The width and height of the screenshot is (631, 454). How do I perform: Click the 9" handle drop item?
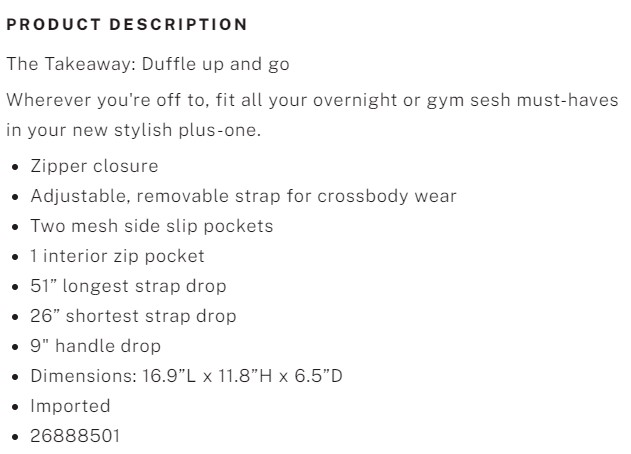[95, 346]
